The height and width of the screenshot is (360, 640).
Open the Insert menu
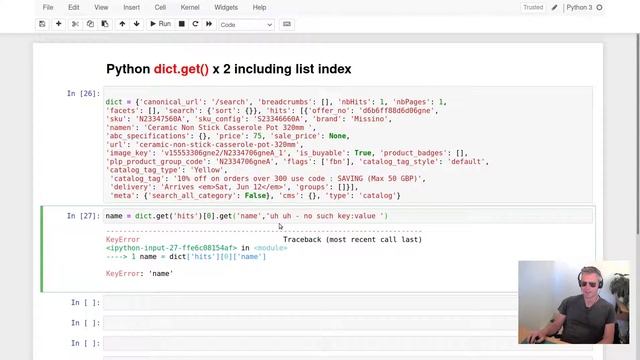[131, 7]
